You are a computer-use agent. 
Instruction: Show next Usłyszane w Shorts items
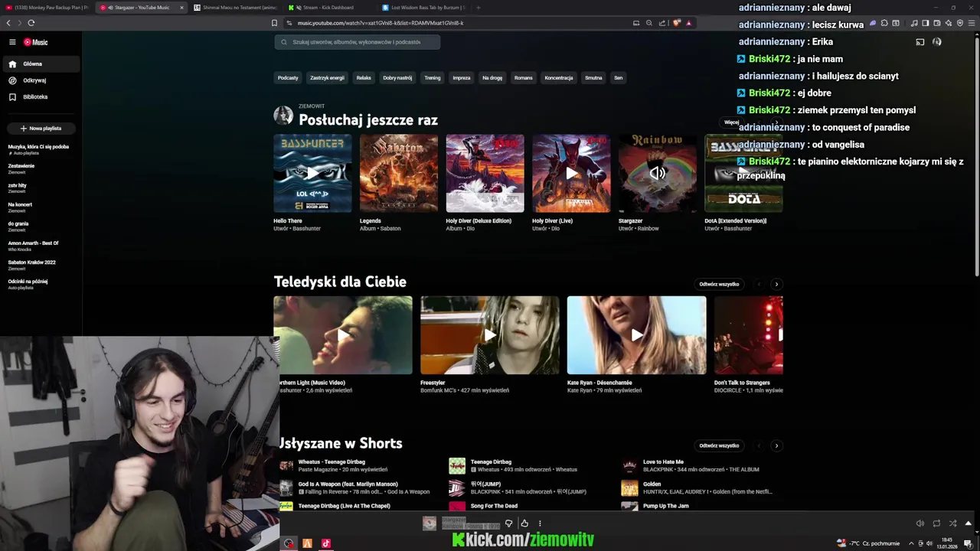click(776, 445)
